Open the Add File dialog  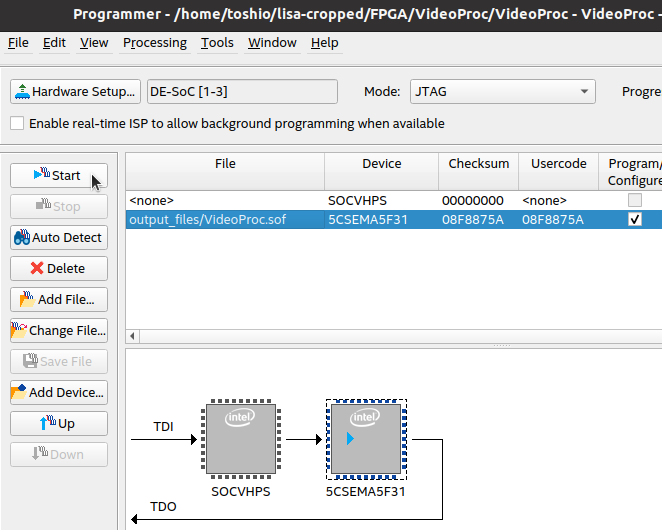point(59,299)
